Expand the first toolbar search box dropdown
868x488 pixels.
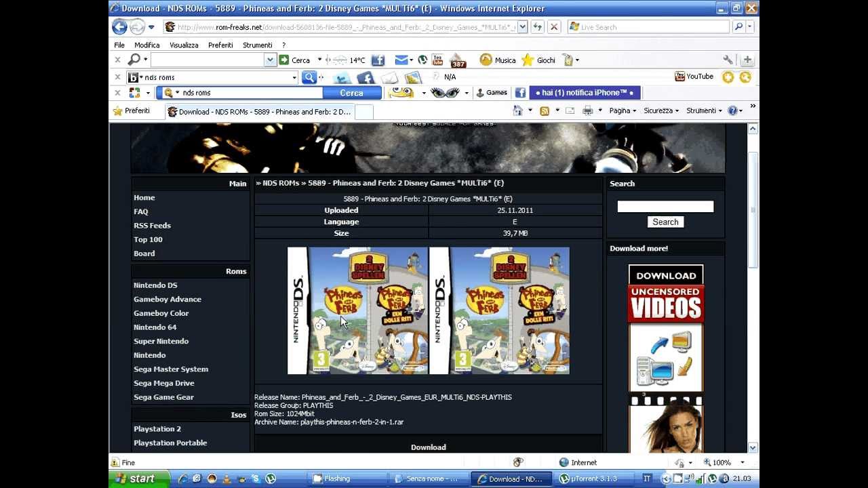[x=270, y=60]
